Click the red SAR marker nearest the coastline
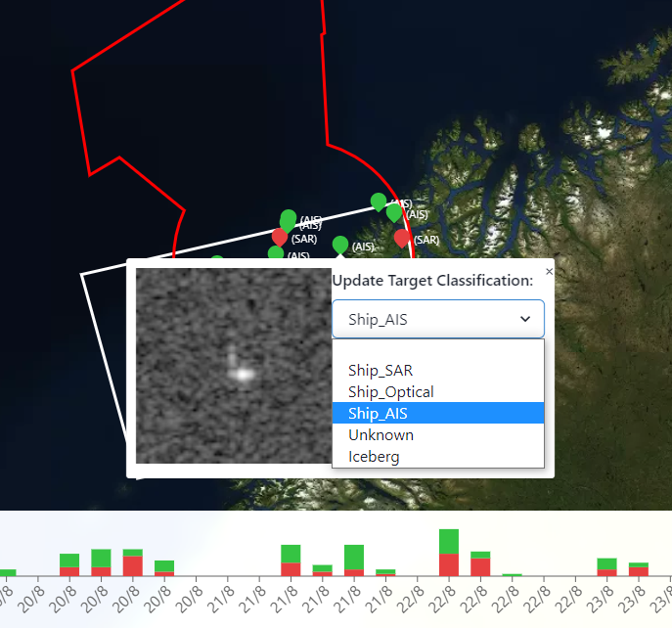Image resolution: width=672 pixels, height=628 pixels. coord(402,237)
